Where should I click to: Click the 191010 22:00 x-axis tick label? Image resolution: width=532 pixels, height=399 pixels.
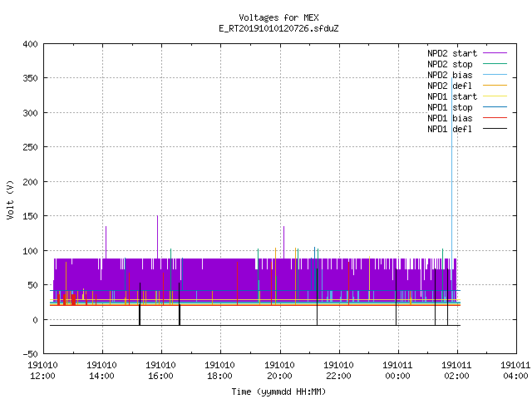(338, 371)
